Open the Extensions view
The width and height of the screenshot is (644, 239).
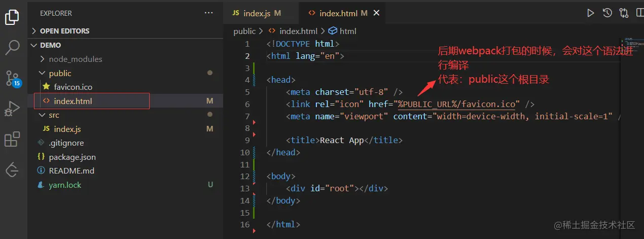pos(12,139)
